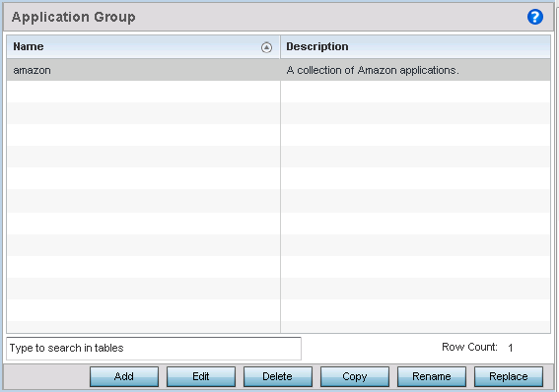Click the Application Group panel title
The height and width of the screenshot is (392, 559).
(73, 17)
